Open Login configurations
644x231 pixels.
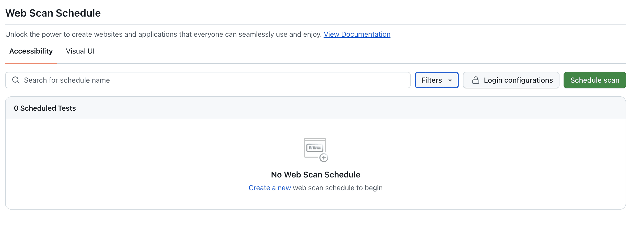click(511, 80)
